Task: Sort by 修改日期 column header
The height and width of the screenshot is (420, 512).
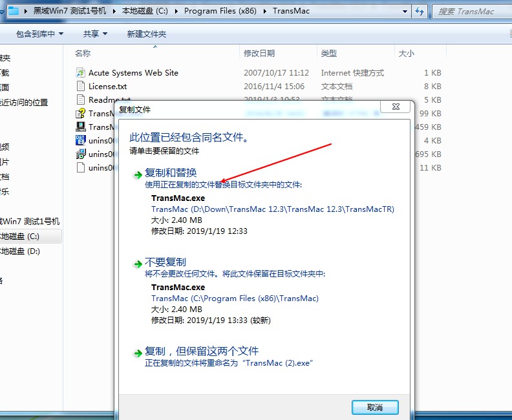Action: (259, 53)
